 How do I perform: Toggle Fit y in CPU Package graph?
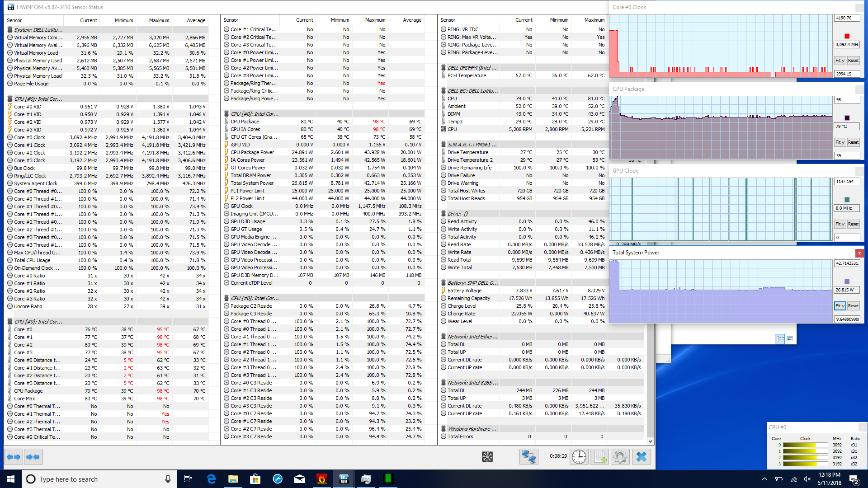pyautogui.click(x=840, y=142)
